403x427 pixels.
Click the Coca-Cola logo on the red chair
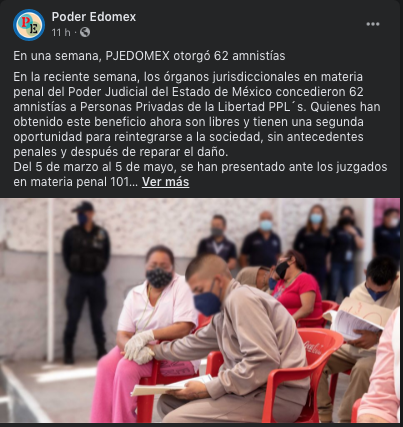click(313, 348)
